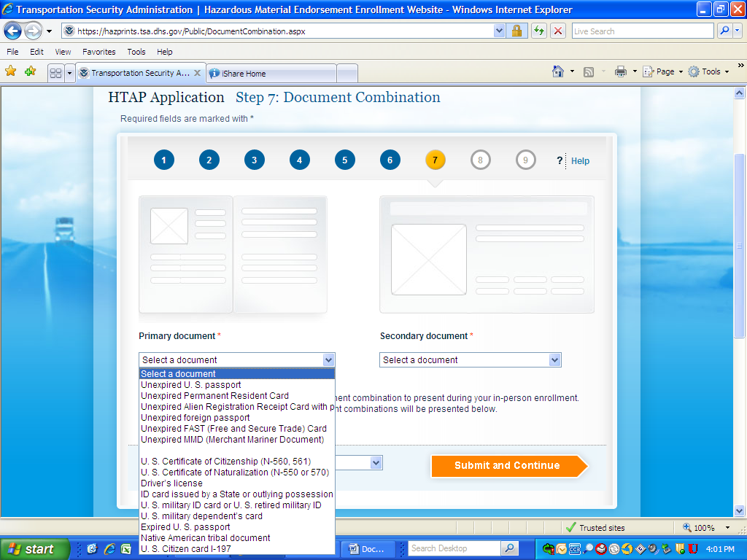Click the Print icon in command bar
Screen dimensions: 747x560
[621, 72]
